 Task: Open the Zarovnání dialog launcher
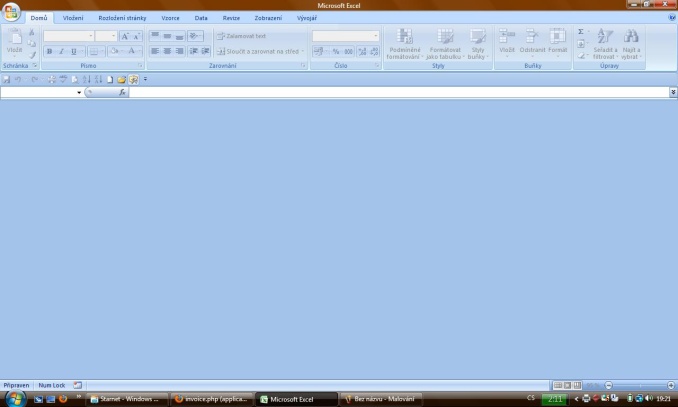[x=303, y=66]
